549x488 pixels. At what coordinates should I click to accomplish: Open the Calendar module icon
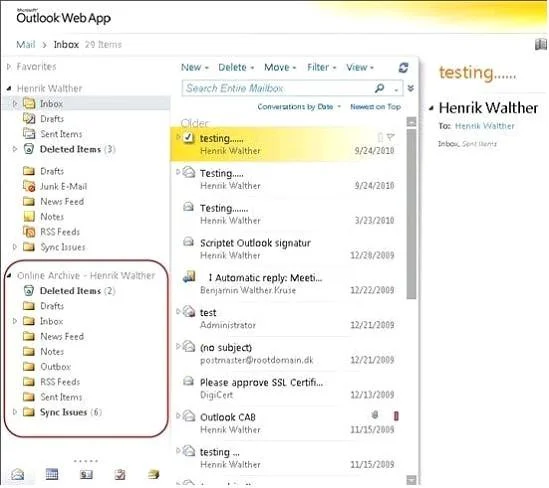click(x=52, y=474)
